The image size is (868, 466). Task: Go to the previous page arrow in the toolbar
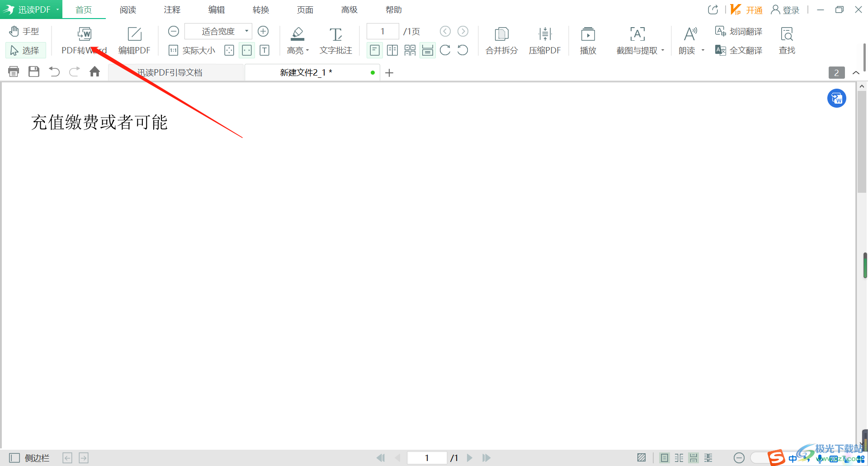tap(445, 31)
